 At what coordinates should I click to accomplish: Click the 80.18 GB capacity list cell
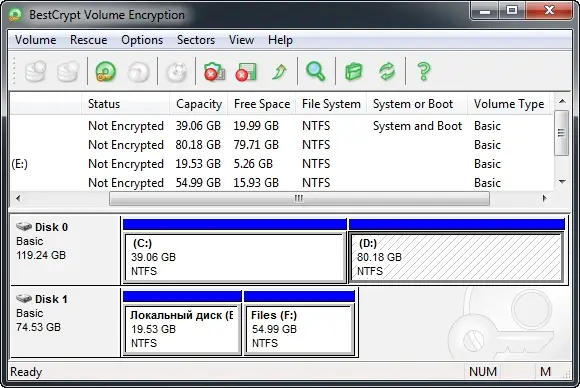(x=198, y=145)
